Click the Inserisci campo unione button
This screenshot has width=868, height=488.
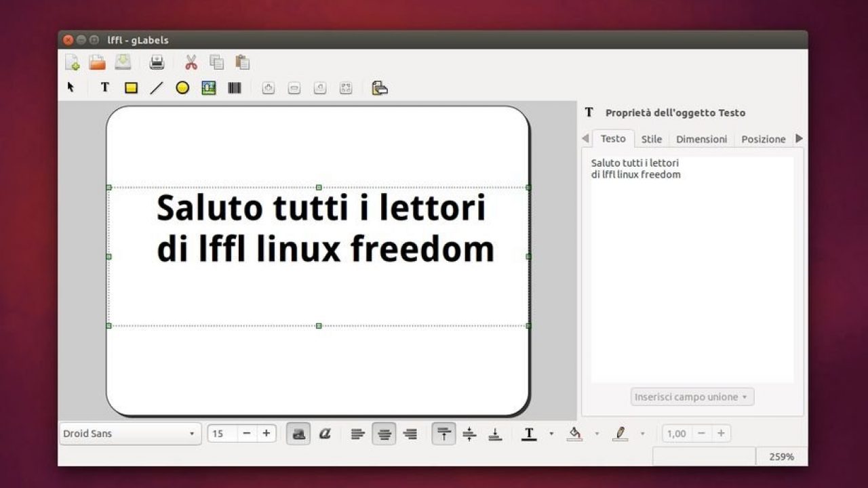[692, 396]
